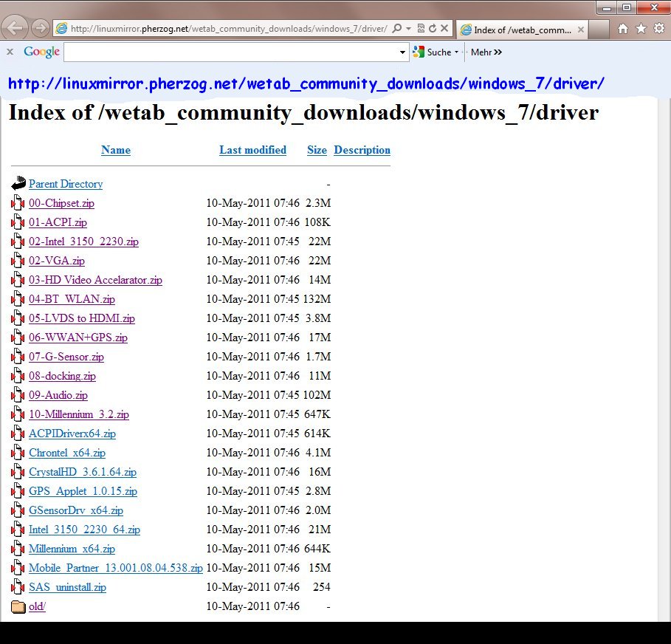Click archive icon beside GSensorDrv_x64.zip
671x644 pixels.
point(18,510)
